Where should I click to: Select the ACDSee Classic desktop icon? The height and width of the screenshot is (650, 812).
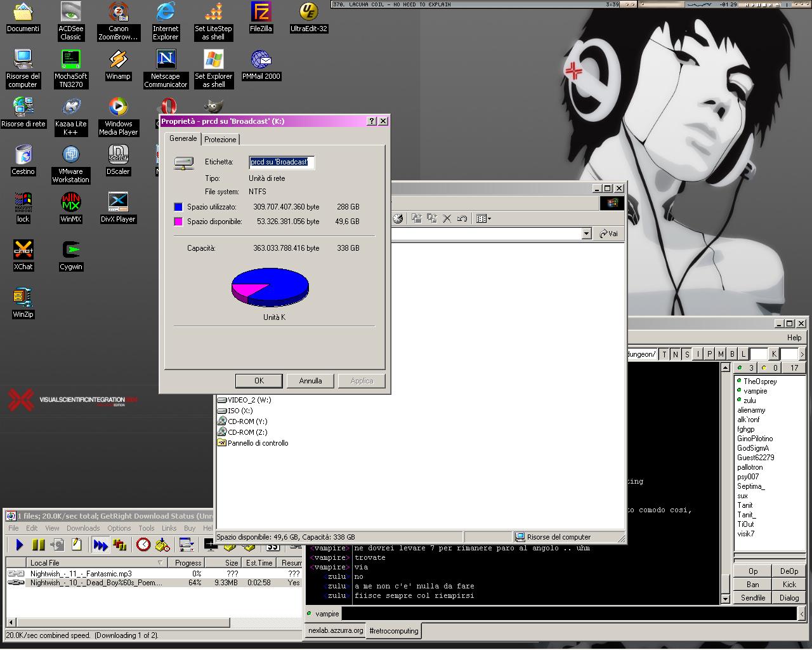70,21
